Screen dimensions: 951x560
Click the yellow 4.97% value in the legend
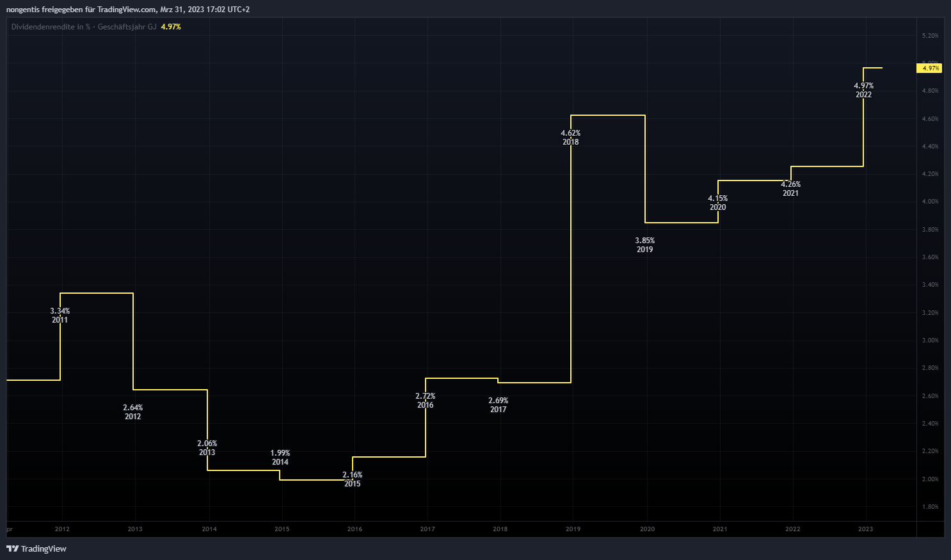click(x=171, y=27)
